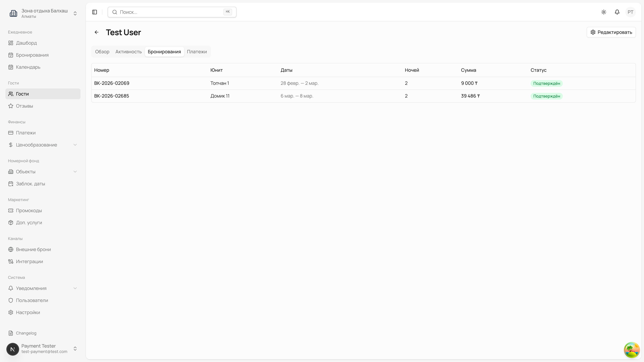This screenshot has width=644, height=362.
Task: Open booking BK-2026-02685 row
Action: (112, 96)
